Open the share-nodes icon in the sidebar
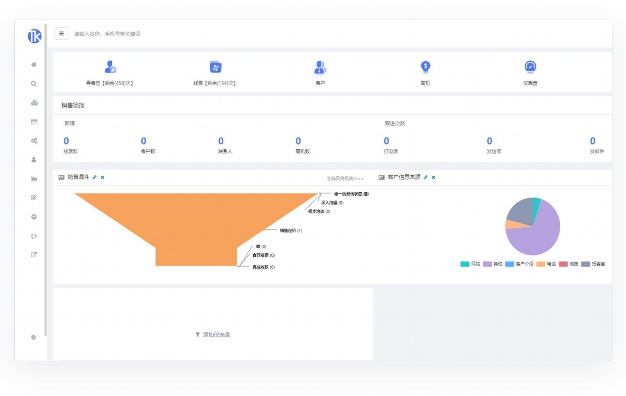Viewport: 626px width, 396px height. pyautogui.click(x=34, y=141)
